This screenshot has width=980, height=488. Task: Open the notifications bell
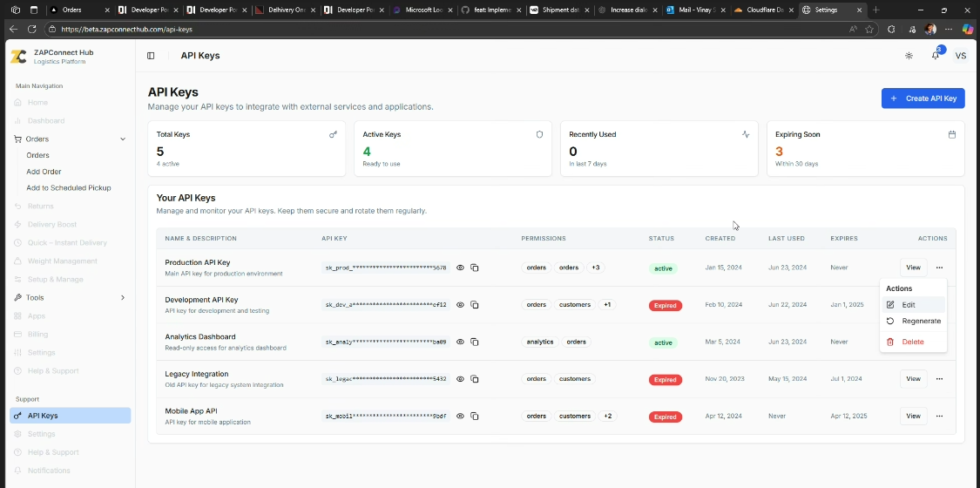click(936, 56)
